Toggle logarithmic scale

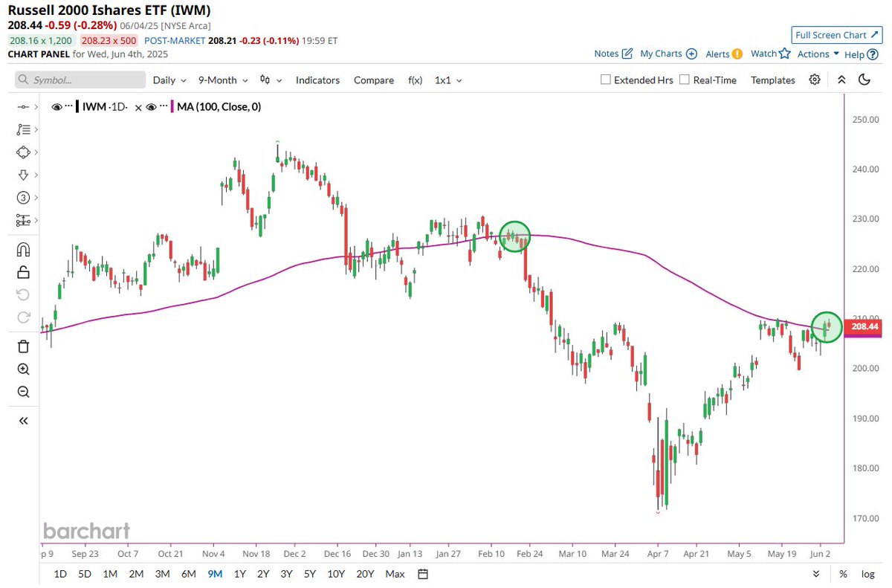[x=867, y=574]
